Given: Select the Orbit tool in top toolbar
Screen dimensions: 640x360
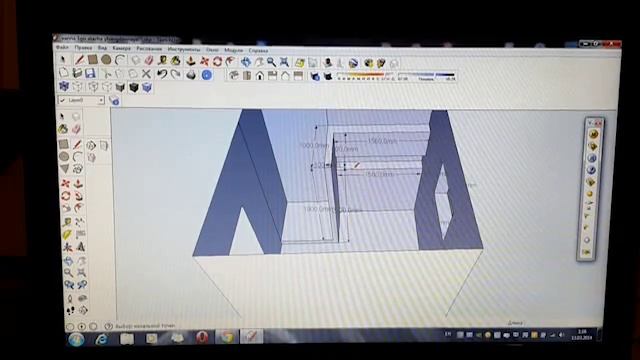Looking at the screenshot, I should (x=246, y=62).
